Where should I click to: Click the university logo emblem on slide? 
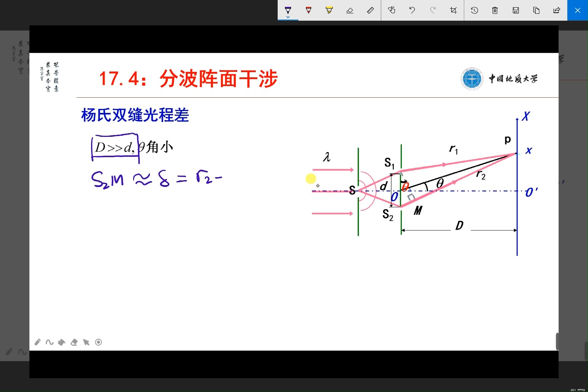(x=472, y=78)
